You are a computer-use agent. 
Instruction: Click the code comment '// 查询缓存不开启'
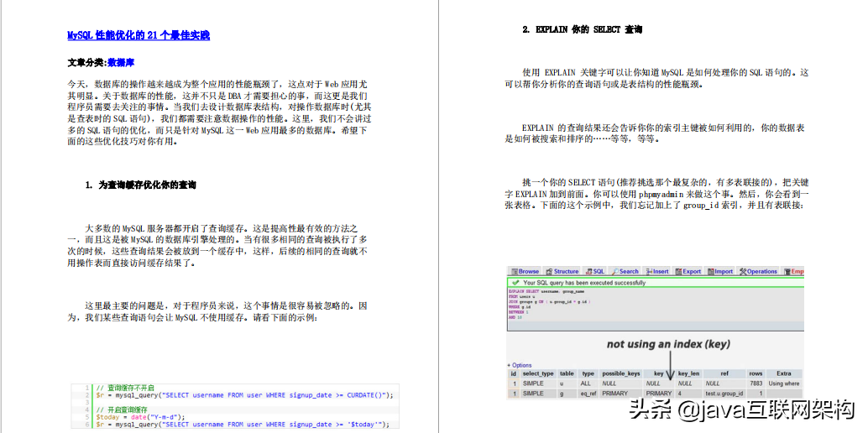pos(125,388)
